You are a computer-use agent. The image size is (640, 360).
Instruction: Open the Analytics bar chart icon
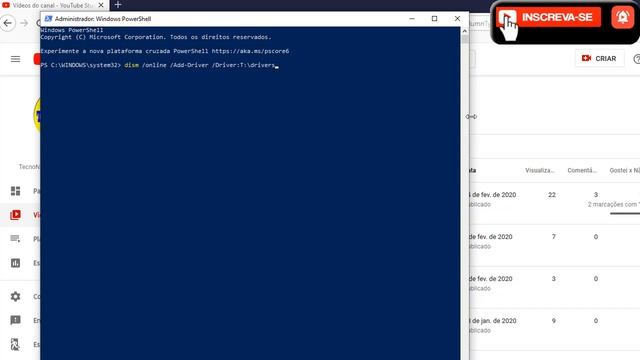pyautogui.click(x=16, y=263)
